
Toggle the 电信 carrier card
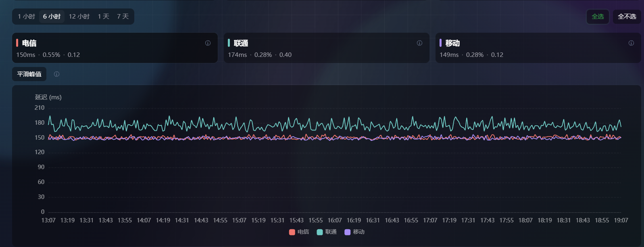tap(115, 48)
